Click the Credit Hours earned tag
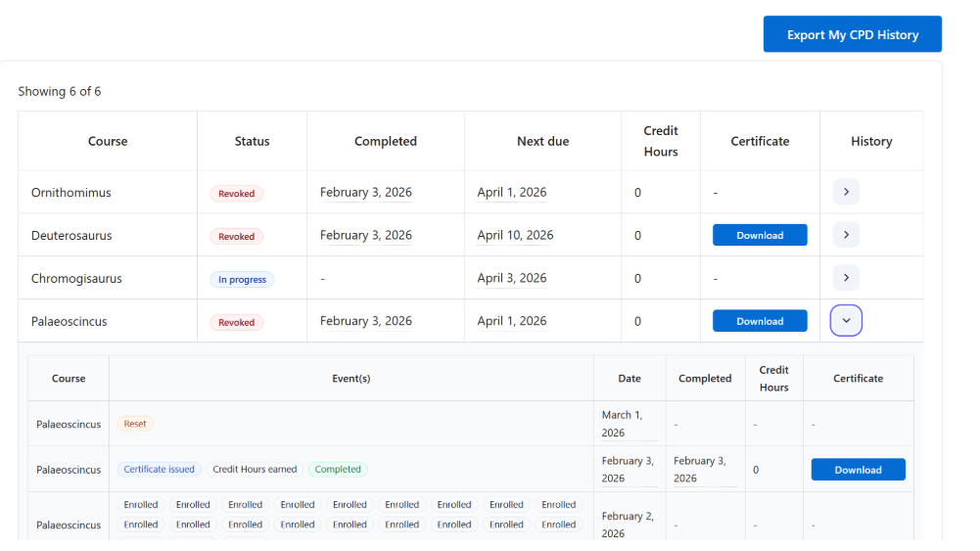The height and width of the screenshot is (551, 980). [x=255, y=470]
